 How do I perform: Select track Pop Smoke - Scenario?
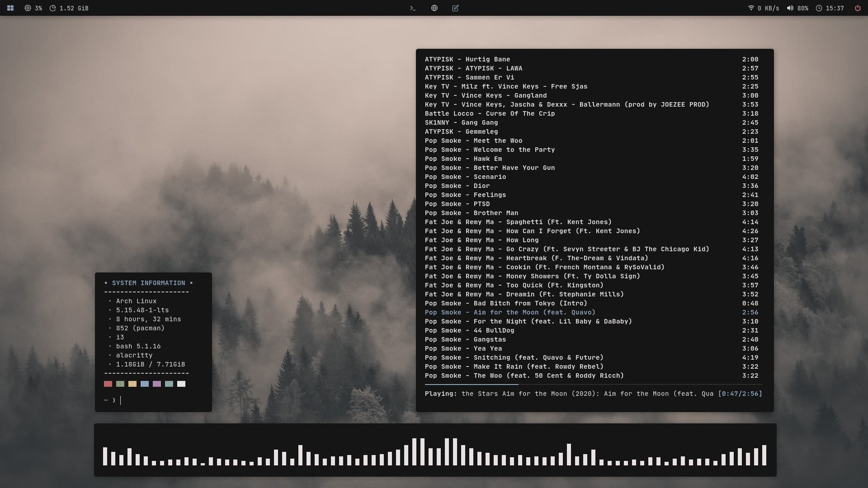pyautogui.click(x=592, y=177)
